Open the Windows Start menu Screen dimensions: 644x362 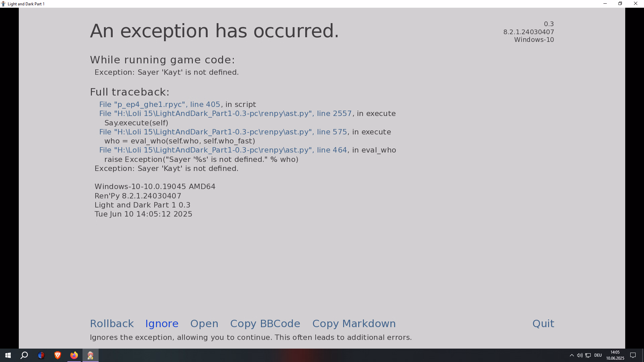(8, 355)
